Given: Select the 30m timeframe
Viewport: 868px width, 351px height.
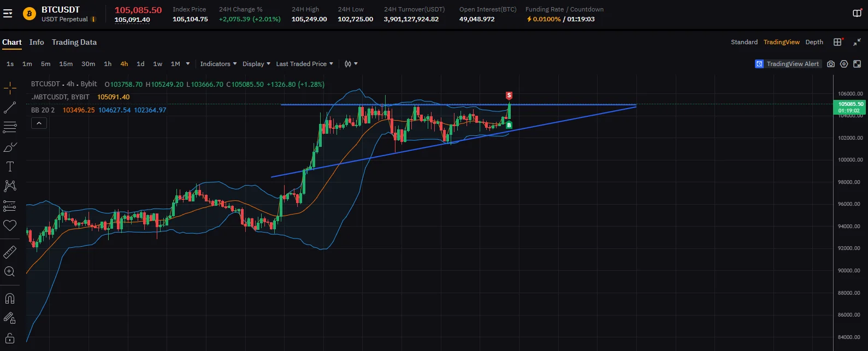Looking at the screenshot, I should click(x=88, y=64).
